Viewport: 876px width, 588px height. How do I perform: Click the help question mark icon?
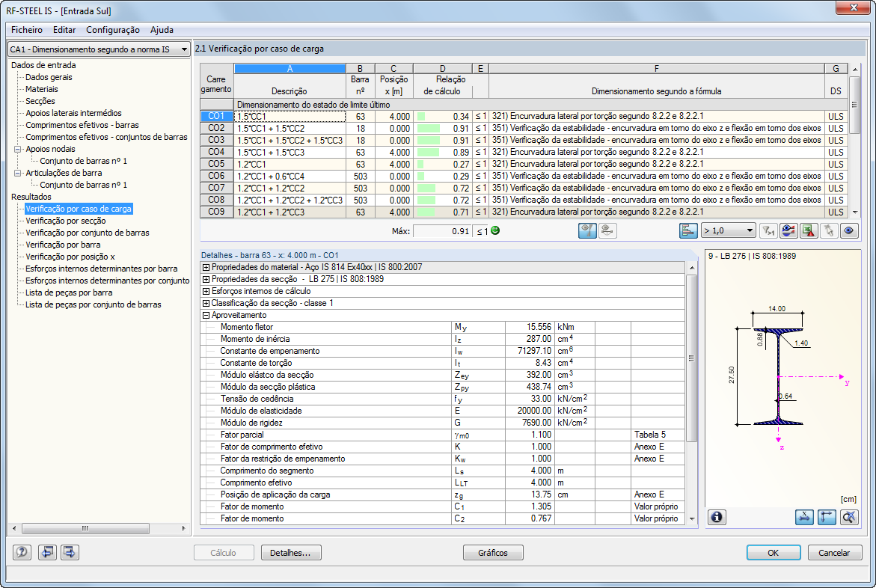[22, 552]
